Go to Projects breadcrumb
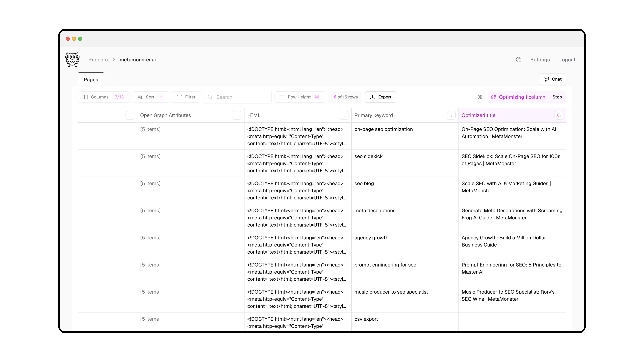Image resolution: width=644 pixels, height=362 pixels. (x=98, y=59)
